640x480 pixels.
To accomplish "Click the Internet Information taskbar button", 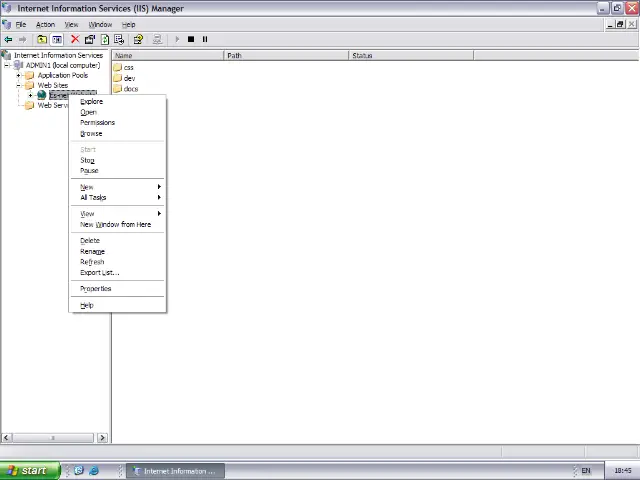I will (x=176, y=471).
